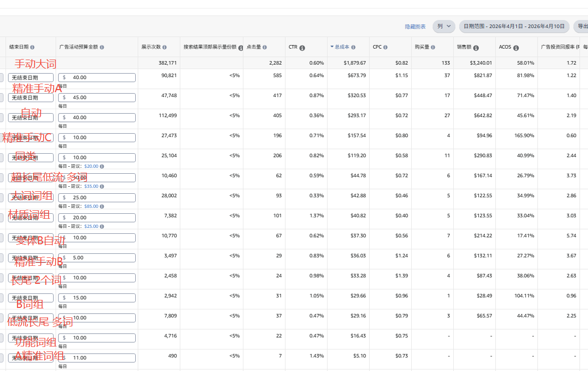Click the info icon beside 结束日期 header

(x=33, y=47)
